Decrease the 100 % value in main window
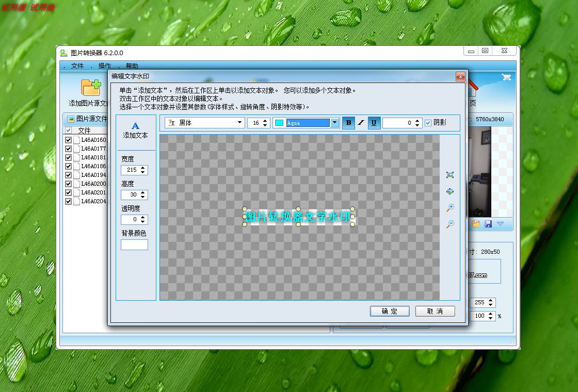 click(x=491, y=318)
